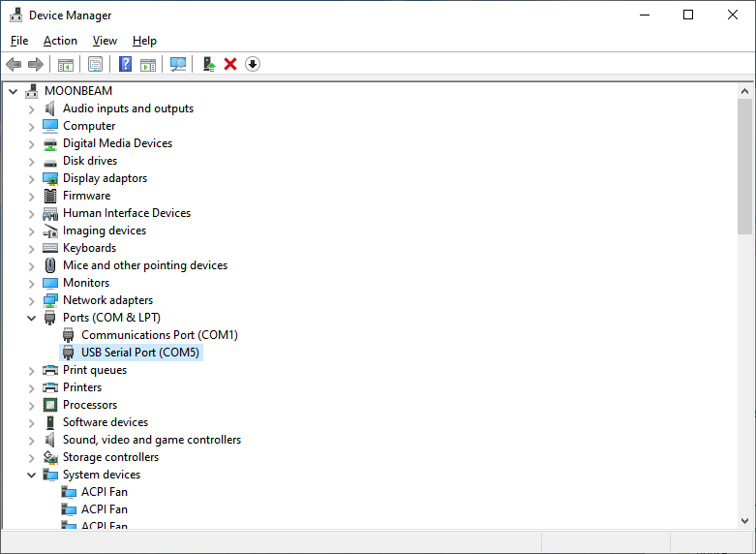The width and height of the screenshot is (756, 554).
Task: Click the Properties toolbar icon
Action: tap(95, 64)
